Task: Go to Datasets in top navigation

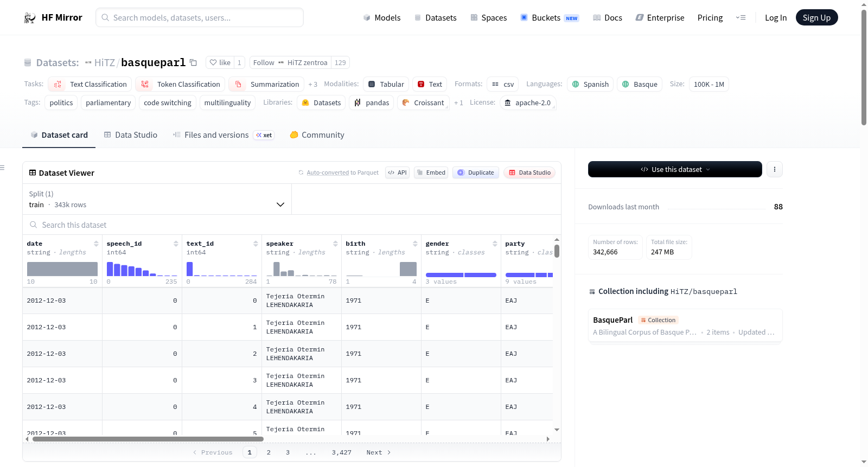Action: (435, 18)
